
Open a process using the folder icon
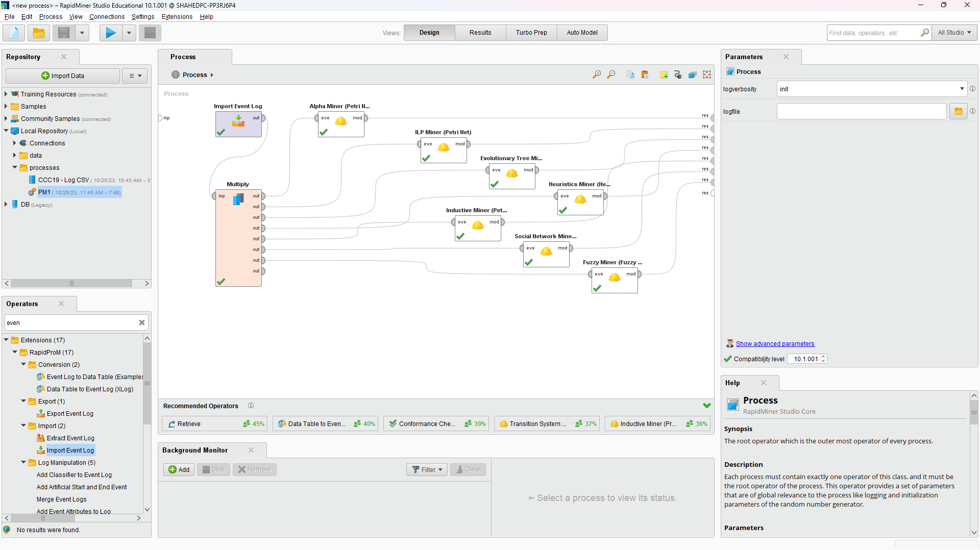39,33
